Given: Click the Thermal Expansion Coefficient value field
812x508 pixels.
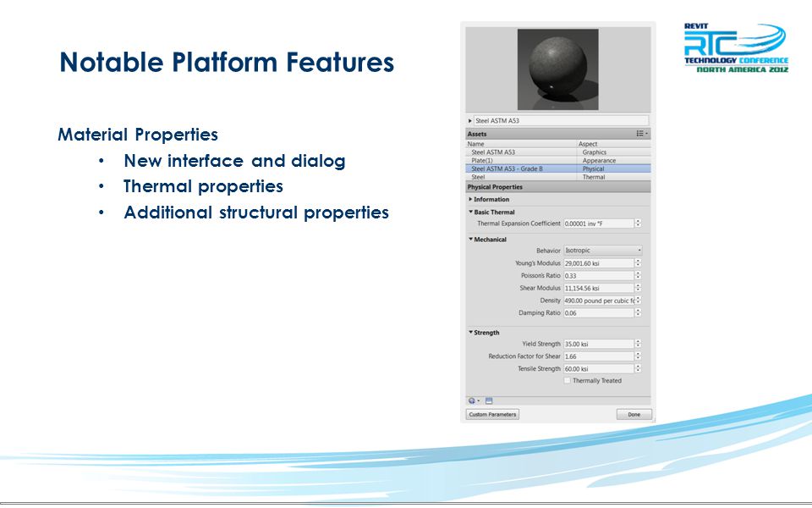Looking at the screenshot, I should click(599, 224).
